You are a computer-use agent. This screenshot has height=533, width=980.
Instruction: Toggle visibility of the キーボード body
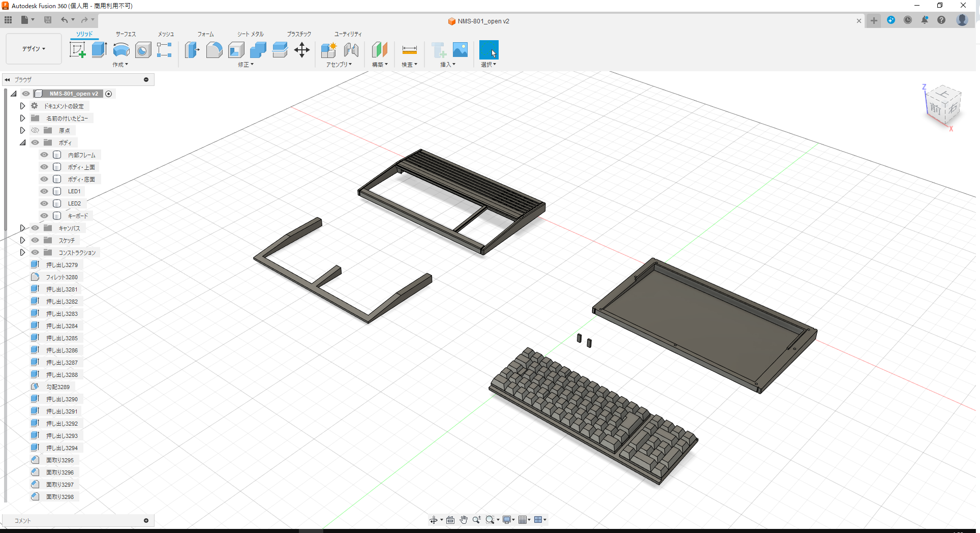44,215
